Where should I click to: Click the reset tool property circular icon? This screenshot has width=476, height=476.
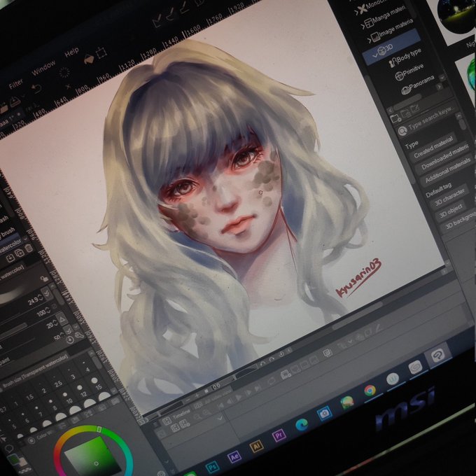70,339
